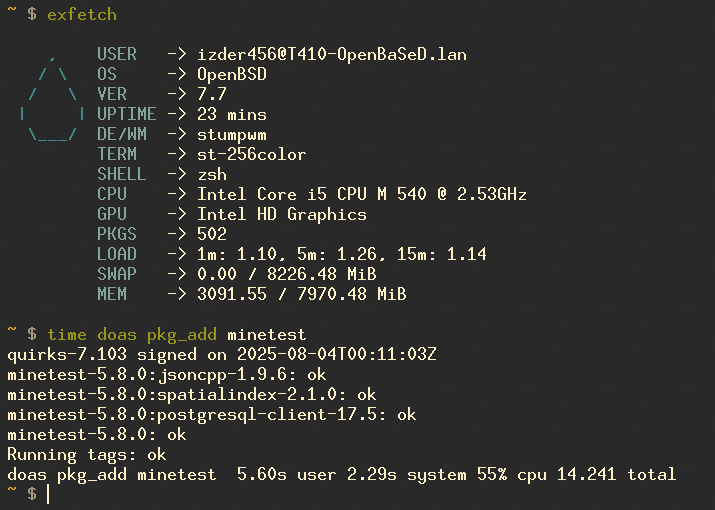Click the 7.7 version value

tap(212, 94)
